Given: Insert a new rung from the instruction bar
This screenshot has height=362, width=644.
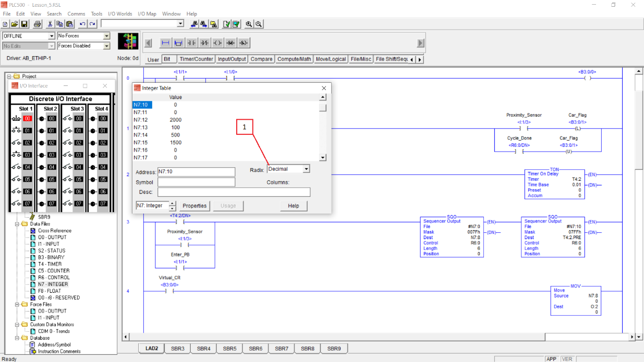Looking at the screenshot, I should 165,43.
